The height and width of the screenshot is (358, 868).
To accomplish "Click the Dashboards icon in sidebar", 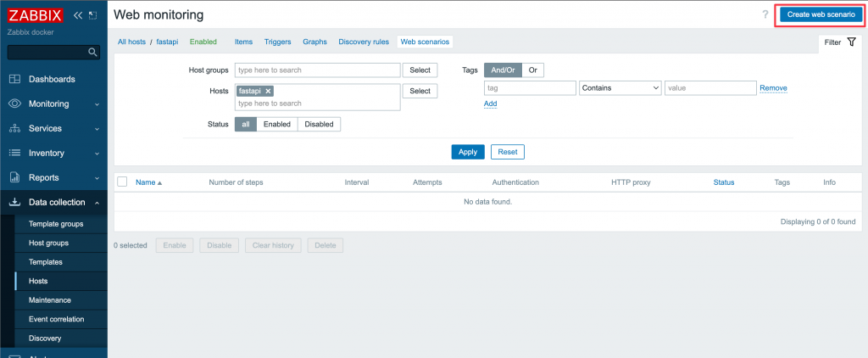I will click(x=15, y=79).
